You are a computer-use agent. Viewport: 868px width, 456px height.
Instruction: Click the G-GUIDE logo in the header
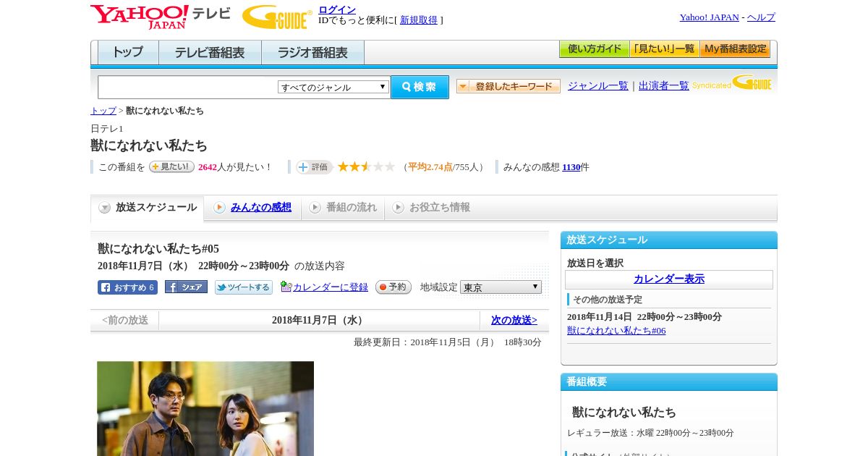click(277, 17)
